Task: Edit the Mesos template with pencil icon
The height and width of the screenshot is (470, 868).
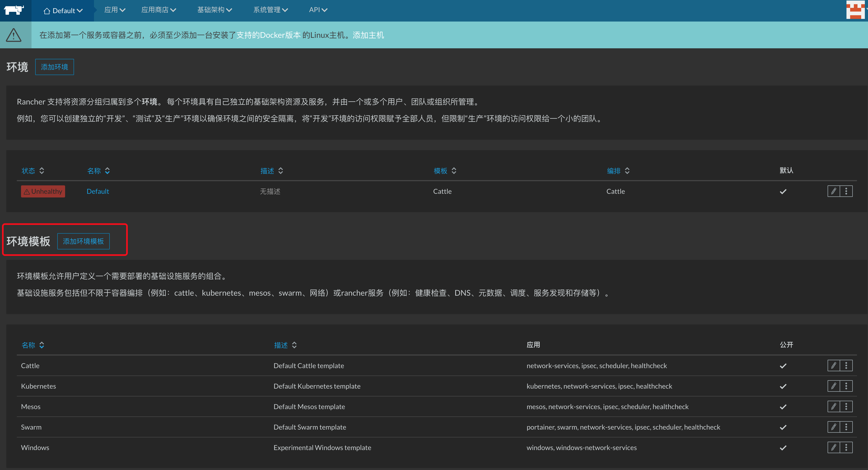Action: click(833, 407)
